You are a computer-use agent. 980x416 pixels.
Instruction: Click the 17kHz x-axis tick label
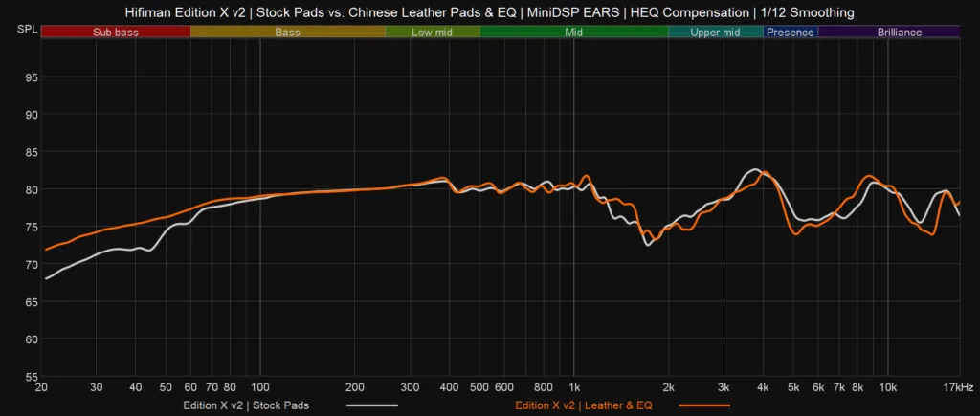[956, 388]
